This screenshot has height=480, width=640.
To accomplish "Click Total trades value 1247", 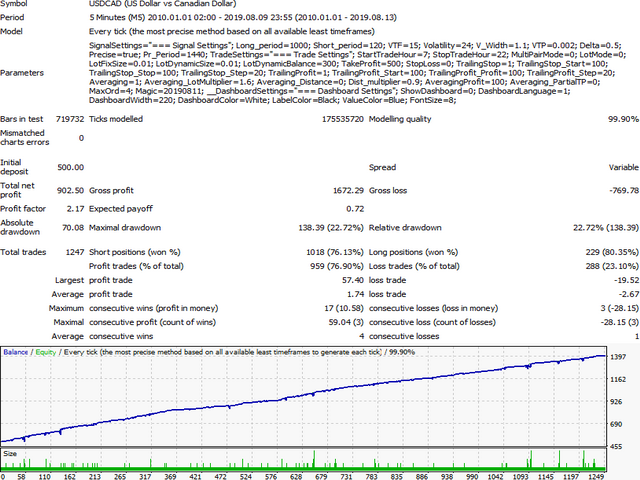I will tap(75, 252).
